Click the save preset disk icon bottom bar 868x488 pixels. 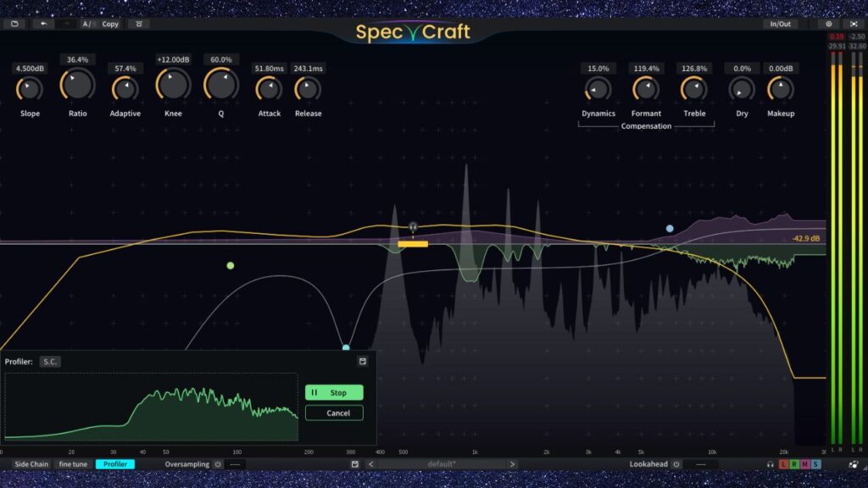[x=355, y=464]
